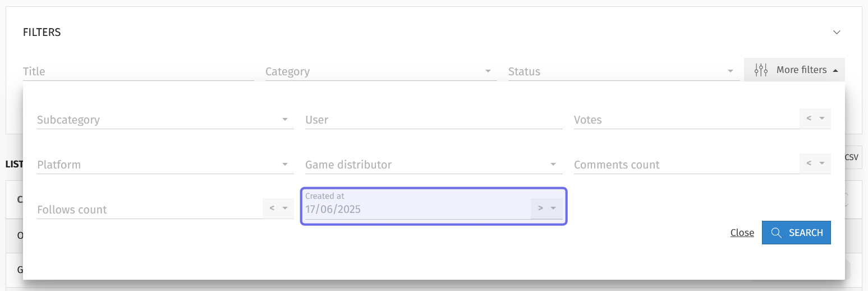Collapse the Filters panel chevron
Screen dimensions: 868x291
[837, 33]
